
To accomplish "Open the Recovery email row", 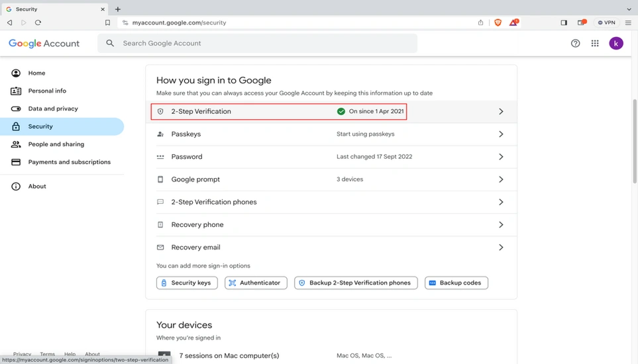I will [331, 248].
